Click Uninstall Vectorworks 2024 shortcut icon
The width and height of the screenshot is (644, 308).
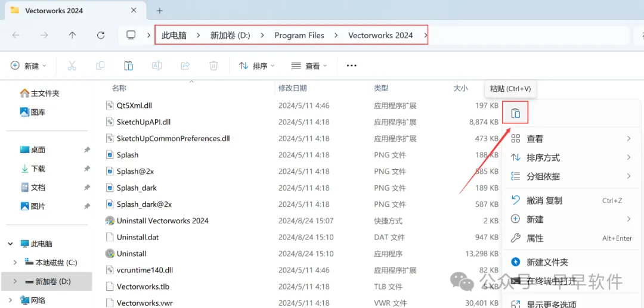(x=109, y=220)
